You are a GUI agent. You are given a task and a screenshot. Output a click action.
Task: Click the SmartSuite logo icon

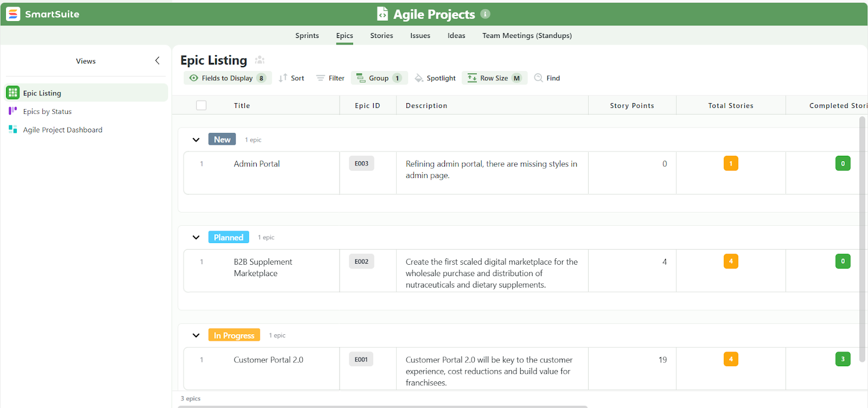point(13,14)
